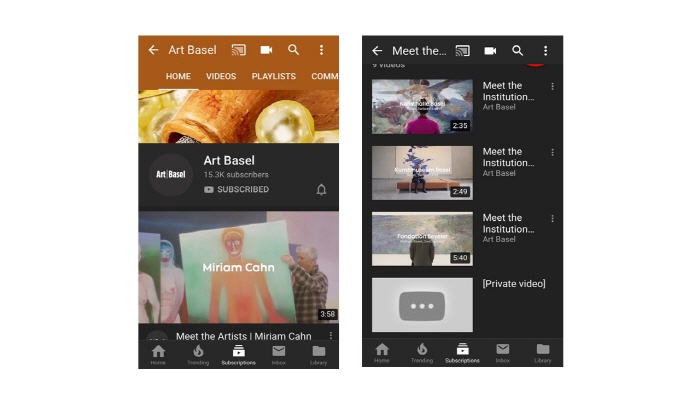
Task: Go to Home in right phone's bottom bar
Action: pos(382,353)
